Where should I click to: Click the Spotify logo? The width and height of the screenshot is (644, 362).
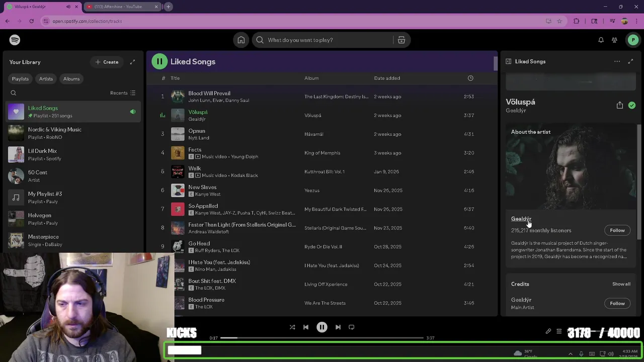15,40
